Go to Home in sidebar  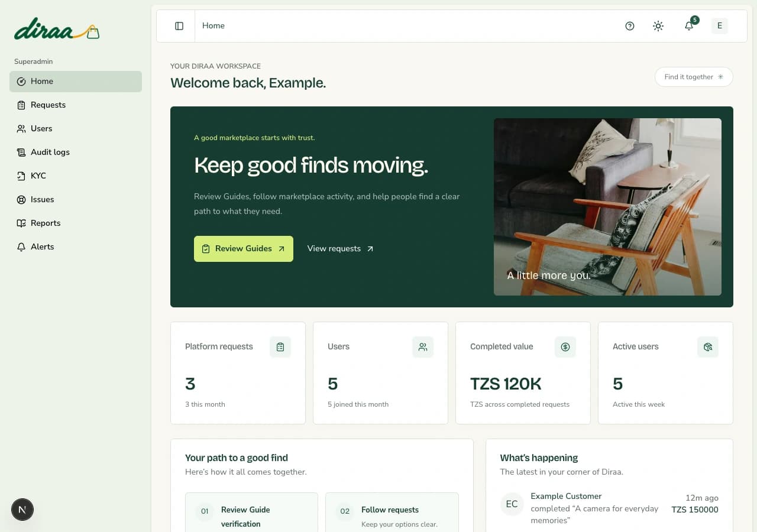coord(76,82)
